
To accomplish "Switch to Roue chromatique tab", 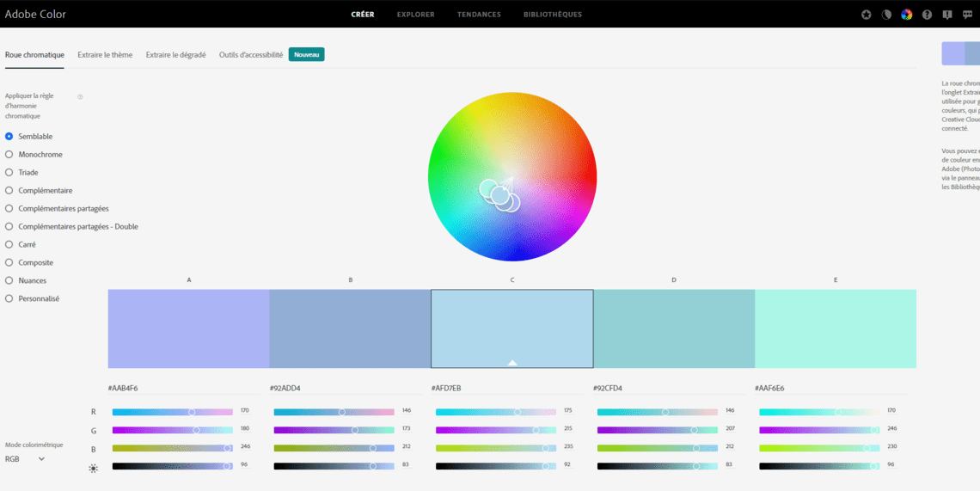I will pos(34,55).
